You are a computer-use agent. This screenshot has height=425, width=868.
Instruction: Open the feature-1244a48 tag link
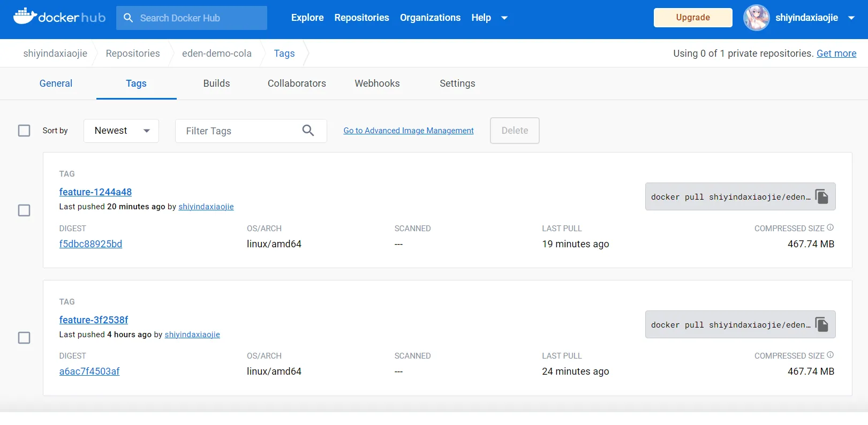pyautogui.click(x=95, y=192)
